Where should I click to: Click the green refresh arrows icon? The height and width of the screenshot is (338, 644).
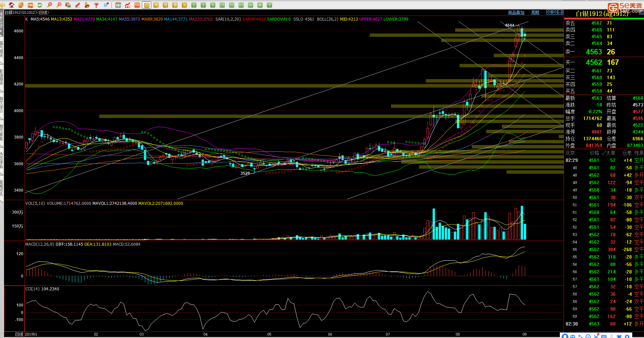(x=40, y=5)
